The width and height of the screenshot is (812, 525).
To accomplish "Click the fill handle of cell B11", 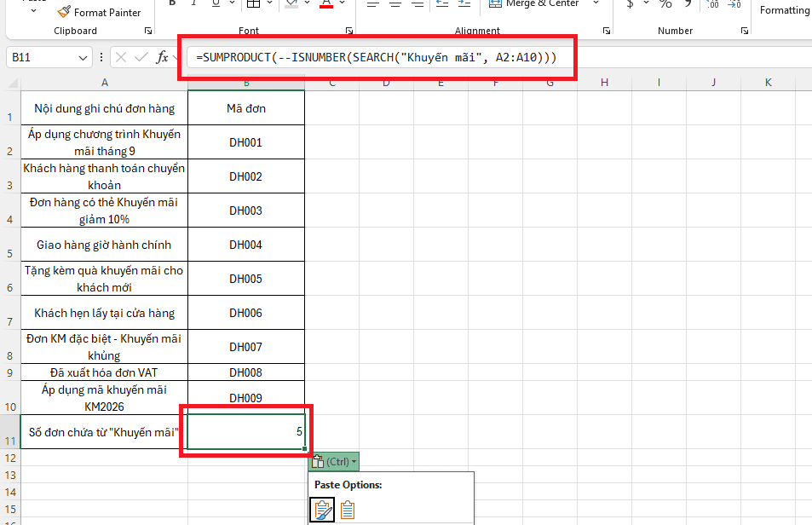I will point(304,449).
